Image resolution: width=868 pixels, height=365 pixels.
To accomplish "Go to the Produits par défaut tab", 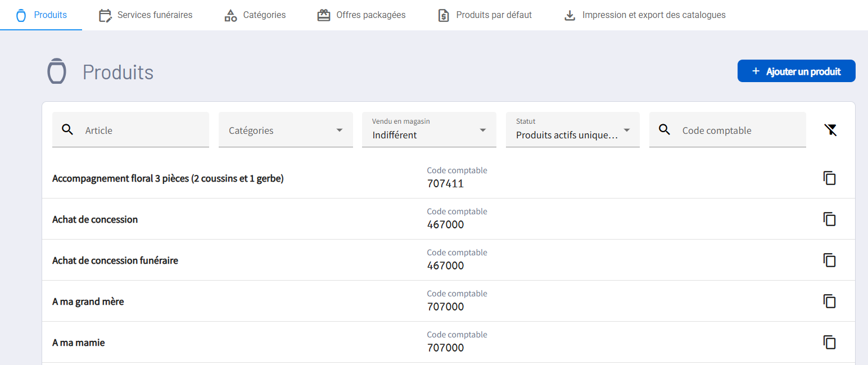I will (x=485, y=15).
